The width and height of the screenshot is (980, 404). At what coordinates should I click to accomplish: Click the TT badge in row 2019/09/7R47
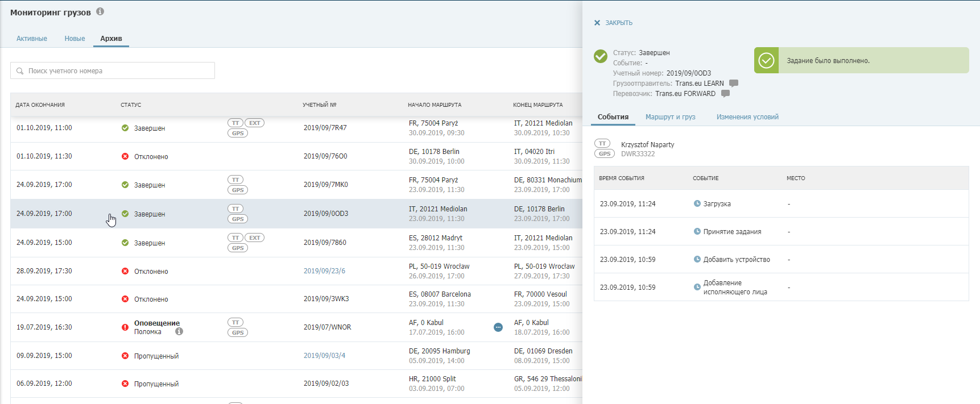coord(235,123)
